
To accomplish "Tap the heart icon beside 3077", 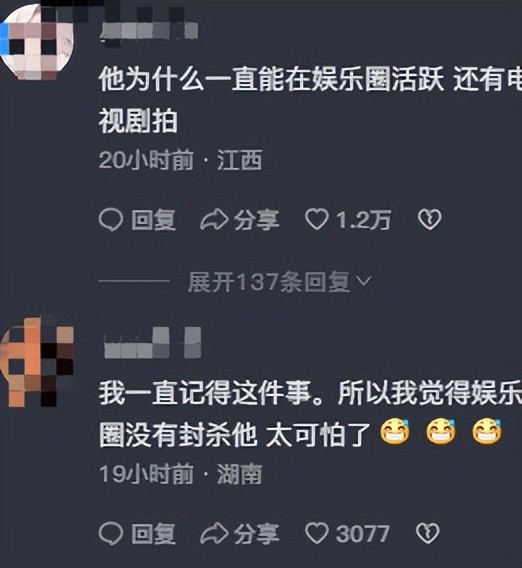I will tap(317, 534).
